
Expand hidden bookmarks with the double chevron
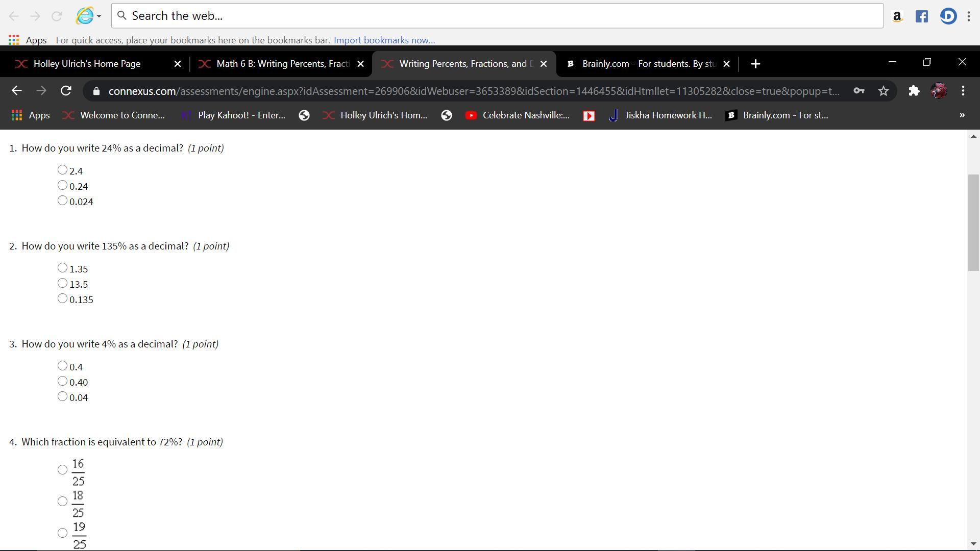tap(962, 115)
